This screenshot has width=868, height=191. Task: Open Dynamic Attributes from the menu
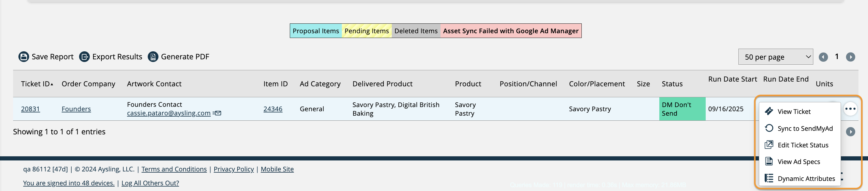point(806,179)
